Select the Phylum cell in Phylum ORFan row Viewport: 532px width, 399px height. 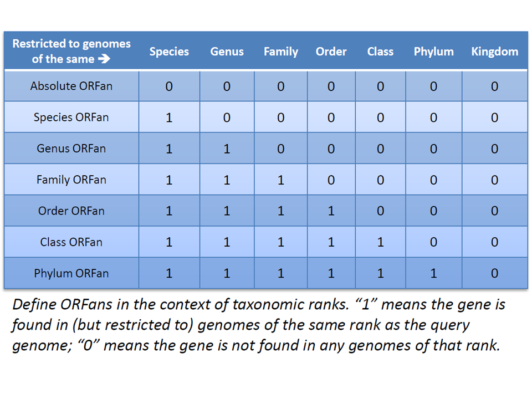(433, 273)
